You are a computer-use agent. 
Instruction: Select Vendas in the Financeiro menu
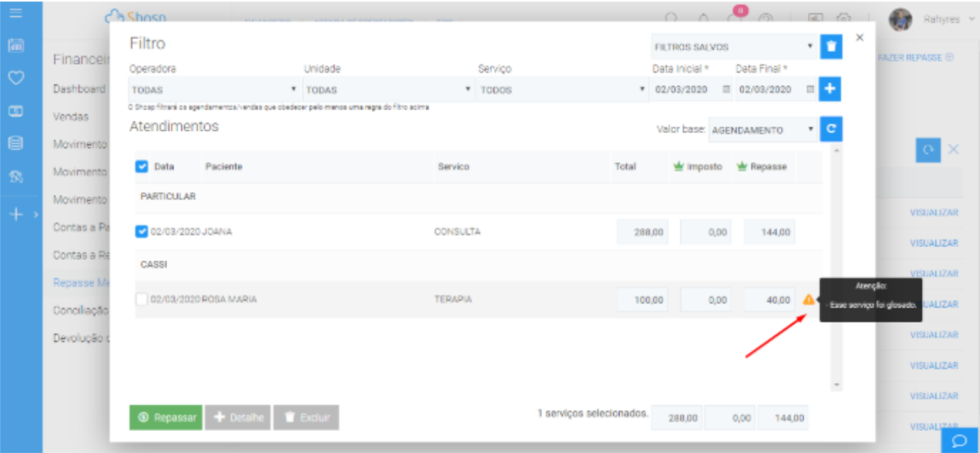[x=71, y=116]
